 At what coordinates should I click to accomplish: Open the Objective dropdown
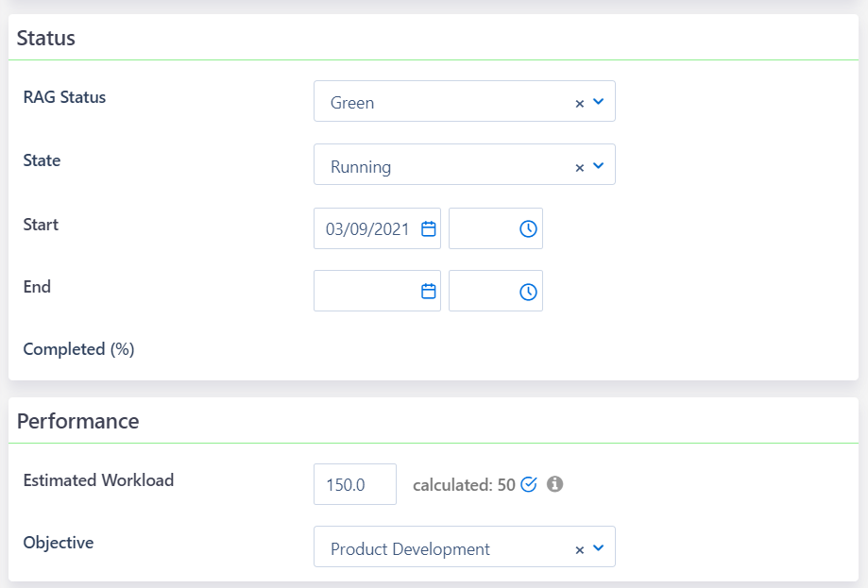coord(599,547)
